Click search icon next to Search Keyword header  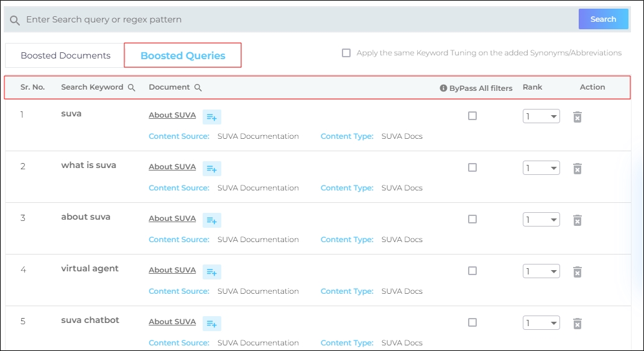click(132, 88)
